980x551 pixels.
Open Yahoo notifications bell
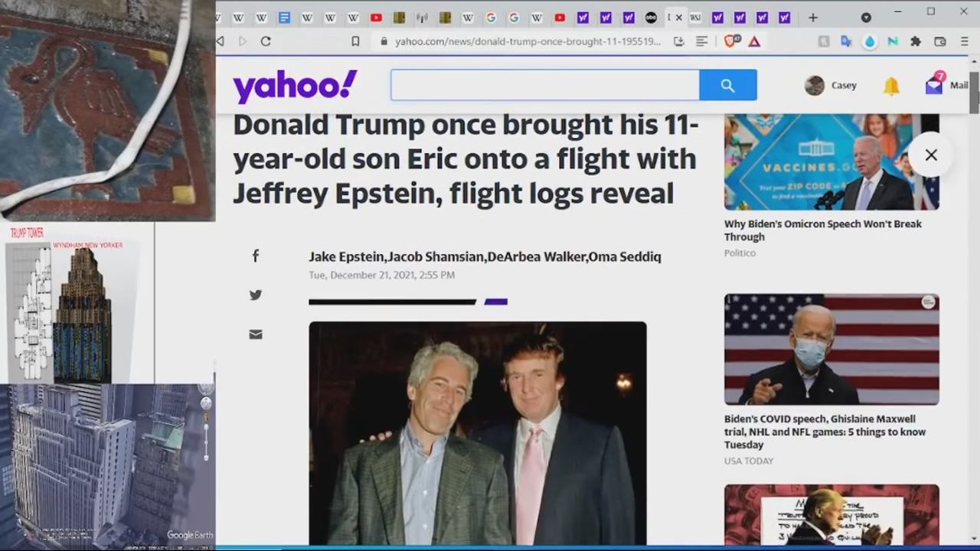[x=891, y=86]
